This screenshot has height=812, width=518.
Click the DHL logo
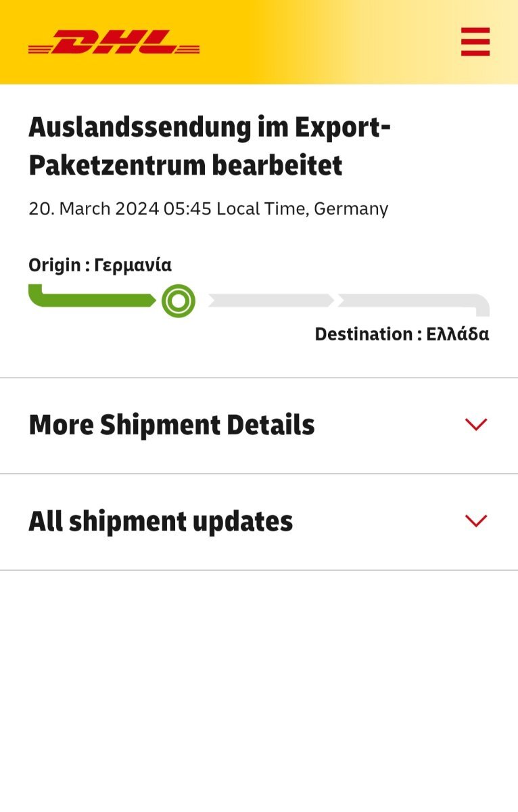(x=114, y=42)
